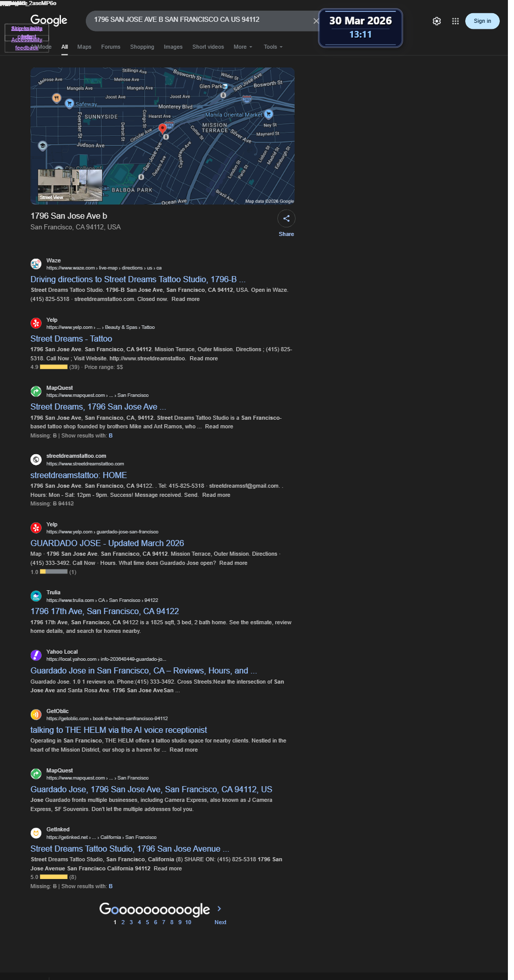514x980 pixels.
Task: Click the Sign in button
Action: (x=483, y=21)
